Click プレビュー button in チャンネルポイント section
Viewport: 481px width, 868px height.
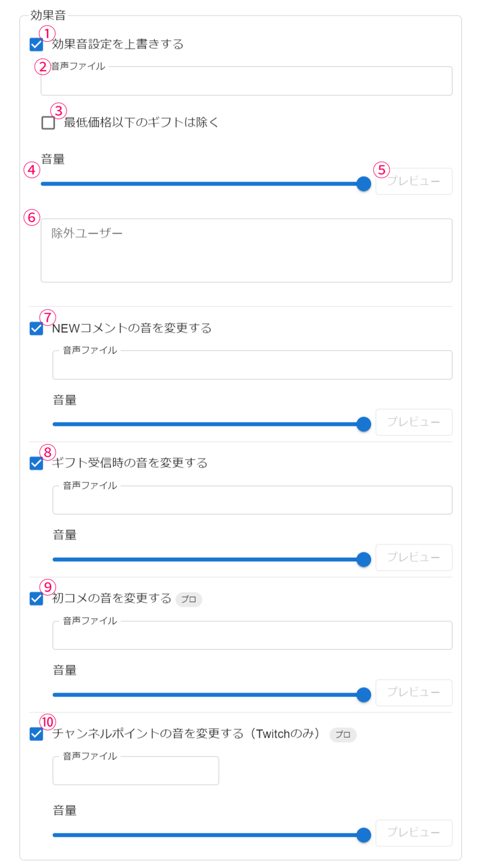414,833
